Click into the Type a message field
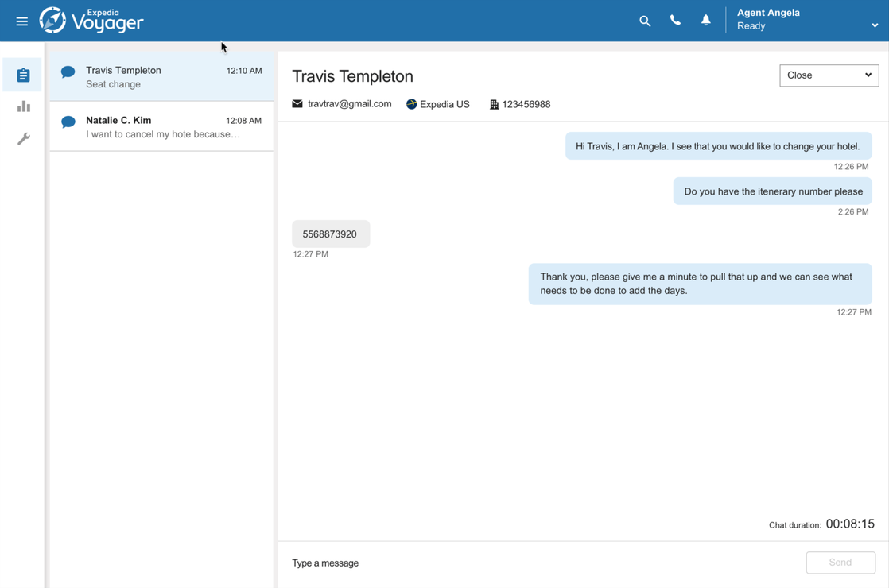Image resolution: width=889 pixels, height=588 pixels. point(541,563)
